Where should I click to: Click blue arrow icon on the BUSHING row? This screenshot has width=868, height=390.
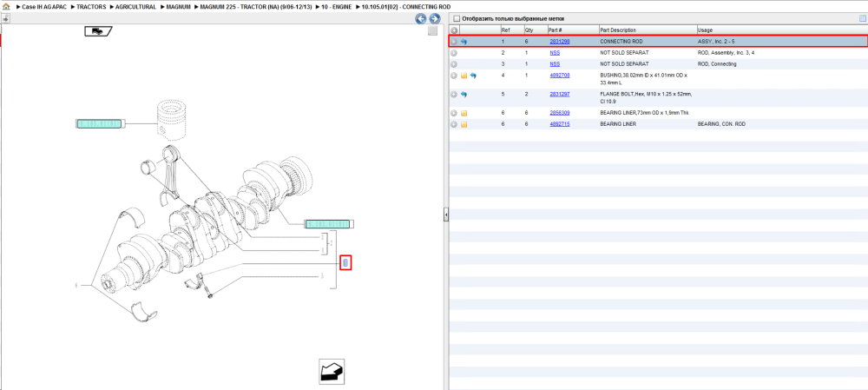click(x=473, y=76)
